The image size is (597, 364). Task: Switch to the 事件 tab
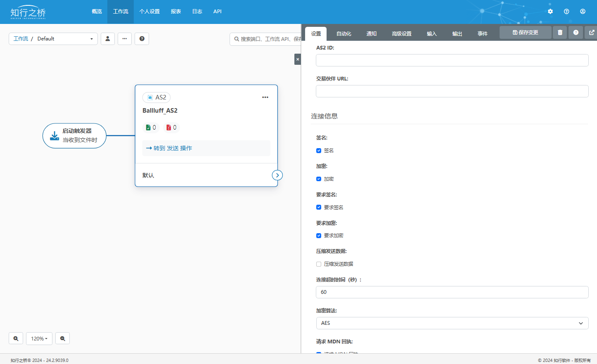point(483,34)
